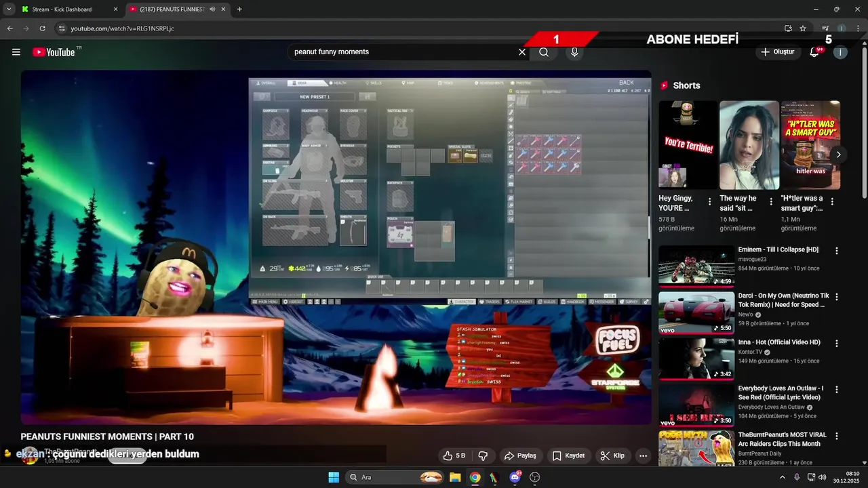The width and height of the screenshot is (868, 488).
Task: Close the Kick Dashboard tab
Action: click(115, 9)
